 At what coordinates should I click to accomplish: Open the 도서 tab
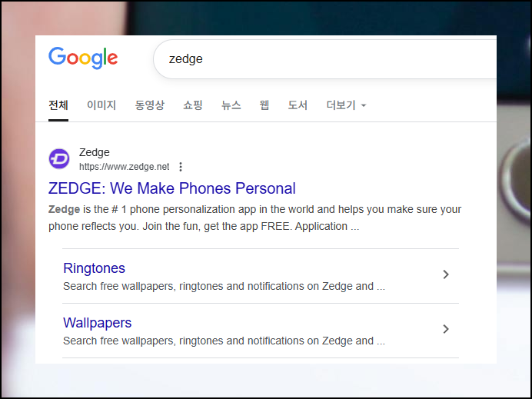(298, 105)
